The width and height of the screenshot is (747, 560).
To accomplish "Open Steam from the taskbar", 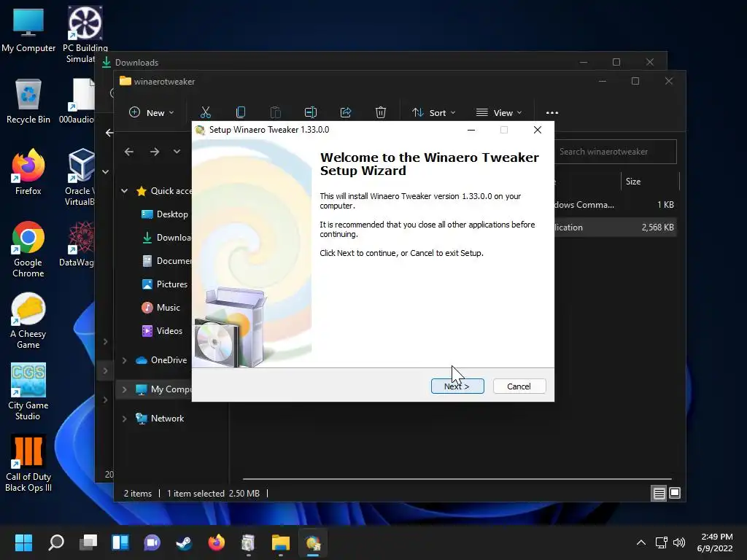I will coord(184,542).
